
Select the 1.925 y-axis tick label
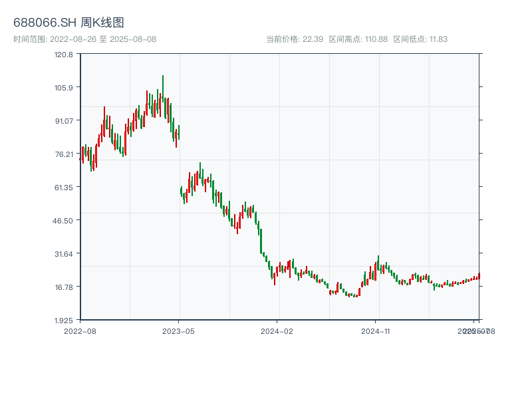65,321
